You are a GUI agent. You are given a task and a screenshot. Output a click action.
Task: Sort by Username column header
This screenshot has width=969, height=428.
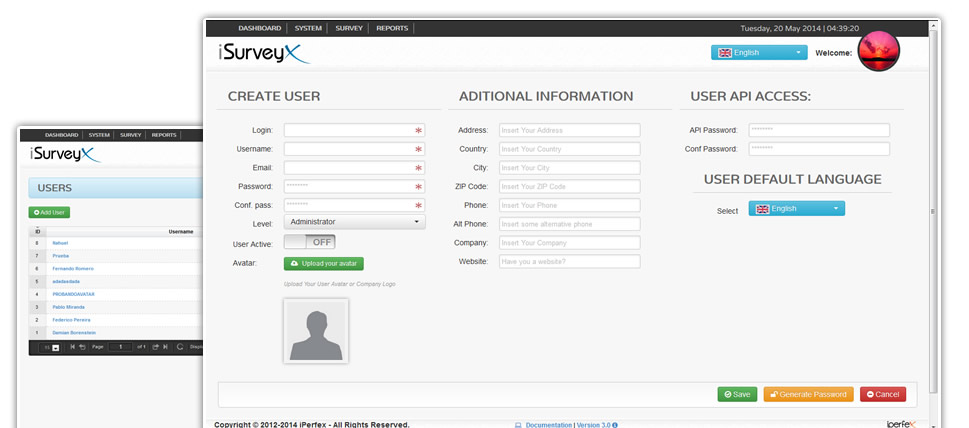coord(180,232)
